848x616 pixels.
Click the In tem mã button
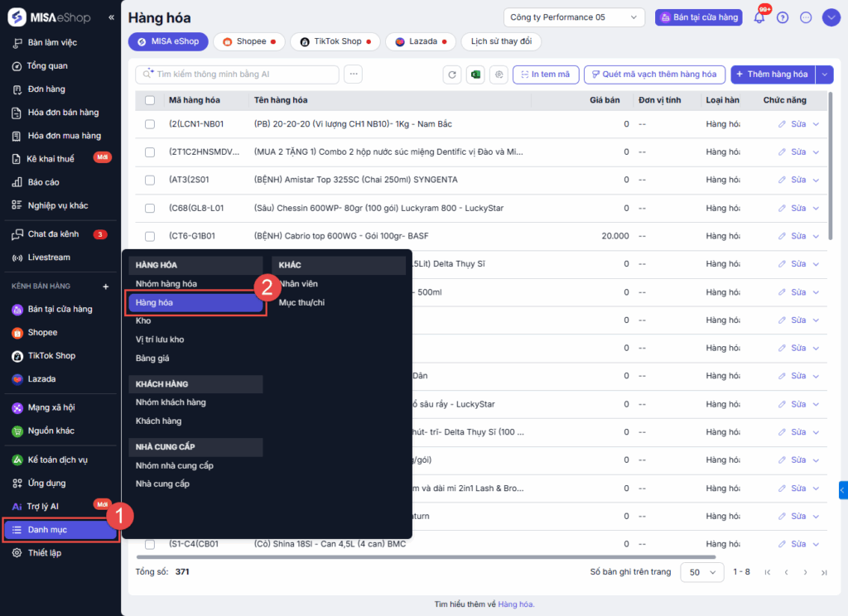pyautogui.click(x=546, y=74)
